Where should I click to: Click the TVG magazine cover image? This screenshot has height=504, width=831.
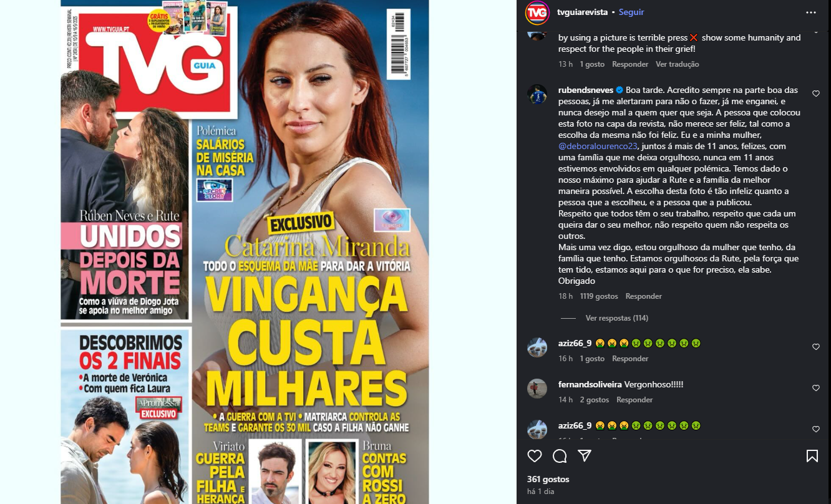point(245,252)
